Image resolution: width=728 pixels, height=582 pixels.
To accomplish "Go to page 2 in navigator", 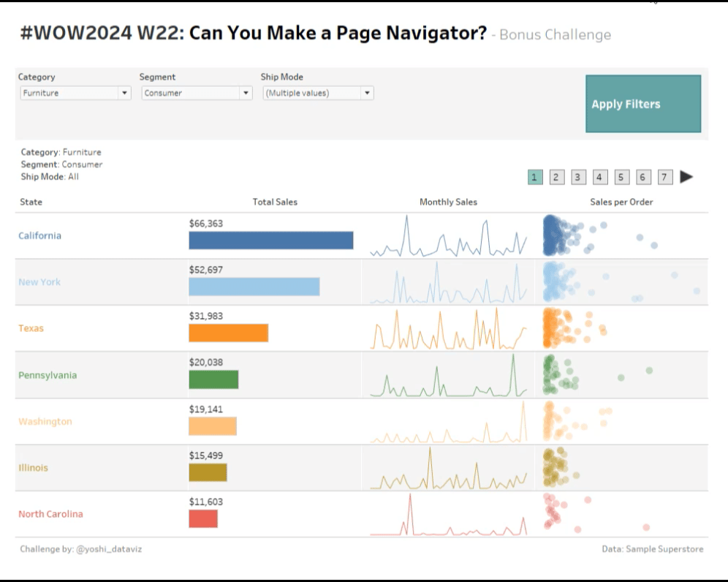I will pyautogui.click(x=556, y=177).
